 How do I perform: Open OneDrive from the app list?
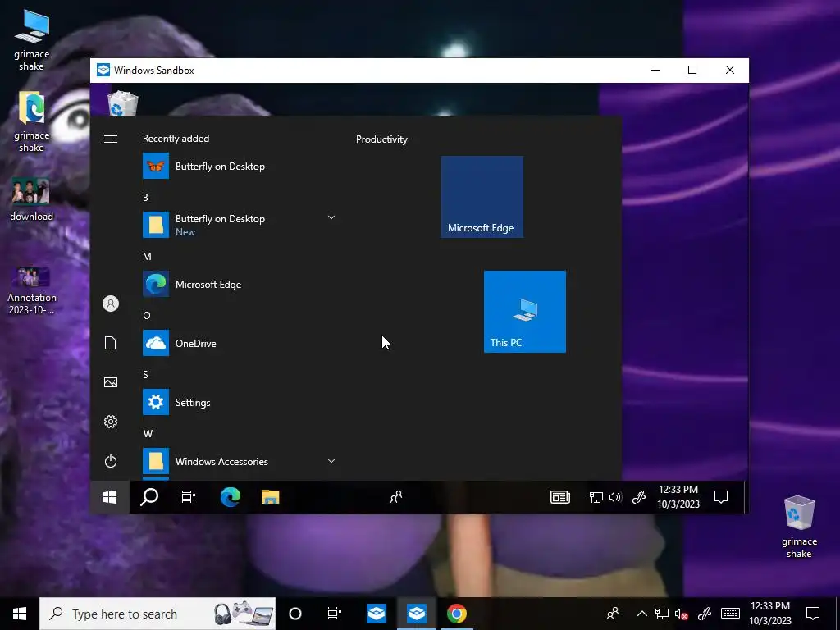coord(239,343)
